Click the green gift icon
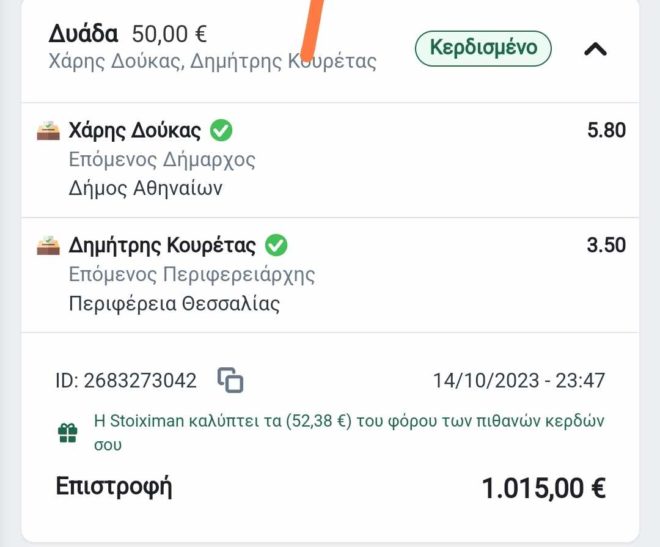660x547 pixels. point(67,432)
